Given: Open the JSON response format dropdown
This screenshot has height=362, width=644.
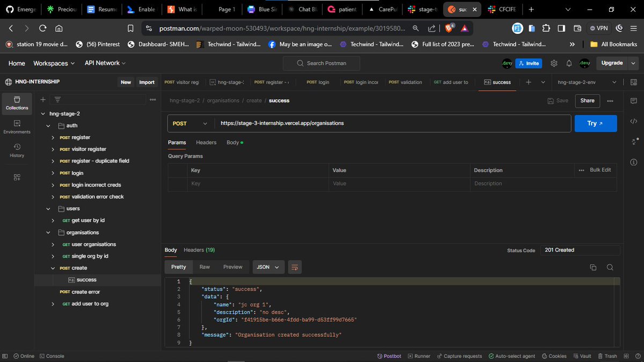Looking at the screenshot, I should tap(269, 267).
